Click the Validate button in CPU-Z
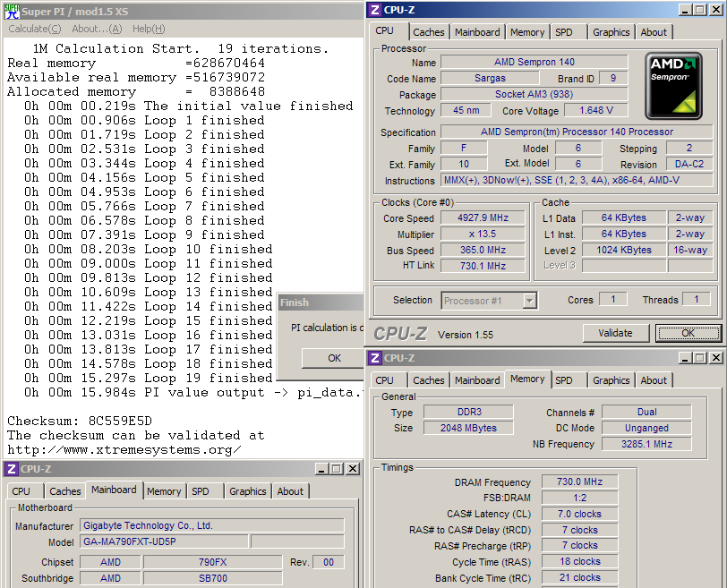 (615, 333)
